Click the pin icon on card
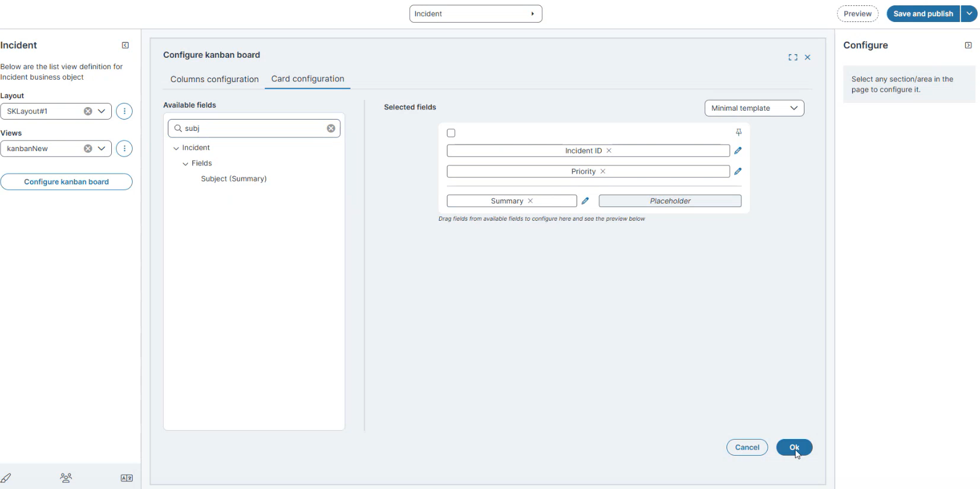Screen dimensions: 980x489 click(738, 133)
